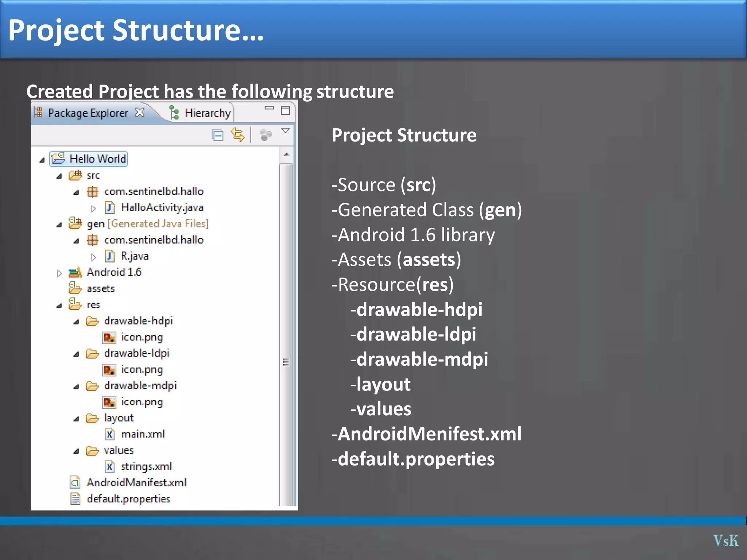Click the res folder icon
This screenshot has height=560, width=747.
tap(76, 304)
